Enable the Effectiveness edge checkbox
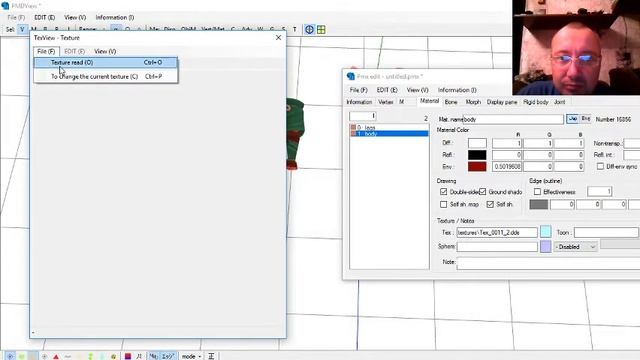This screenshot has width=640, height=360. click(x=537, y=191)
